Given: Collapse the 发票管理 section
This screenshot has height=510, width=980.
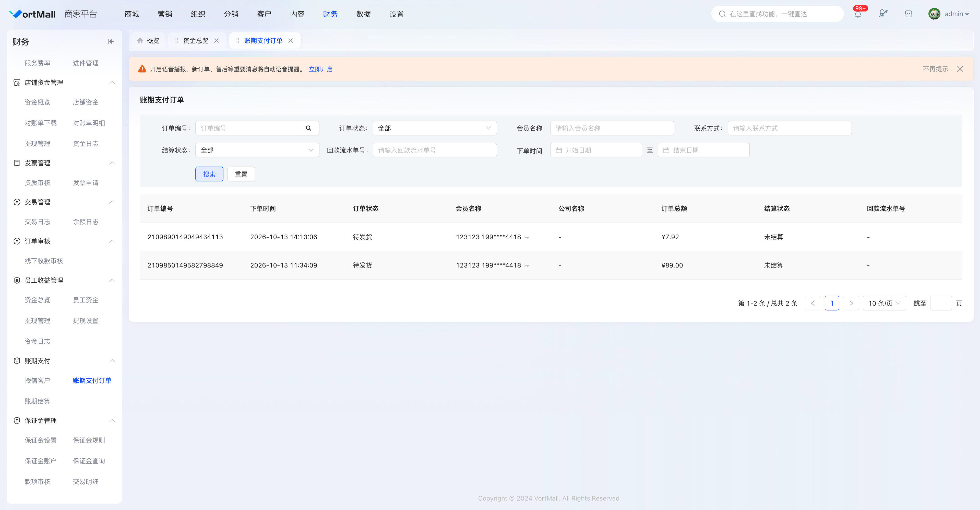Looking at the screenshot, I should 112,163.
